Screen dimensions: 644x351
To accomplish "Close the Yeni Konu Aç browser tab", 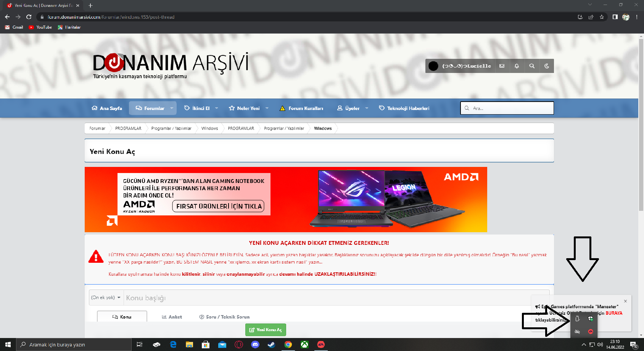I will point(78,5).
